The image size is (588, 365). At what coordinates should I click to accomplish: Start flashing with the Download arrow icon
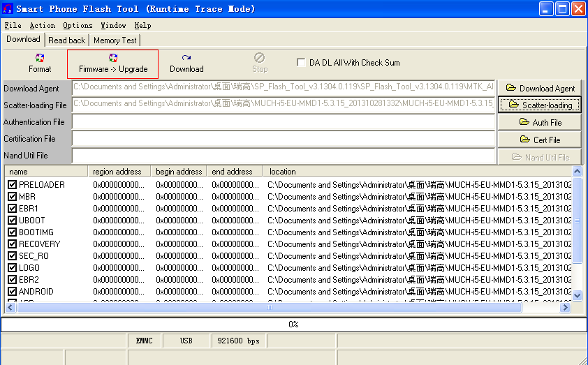[186, 58]
